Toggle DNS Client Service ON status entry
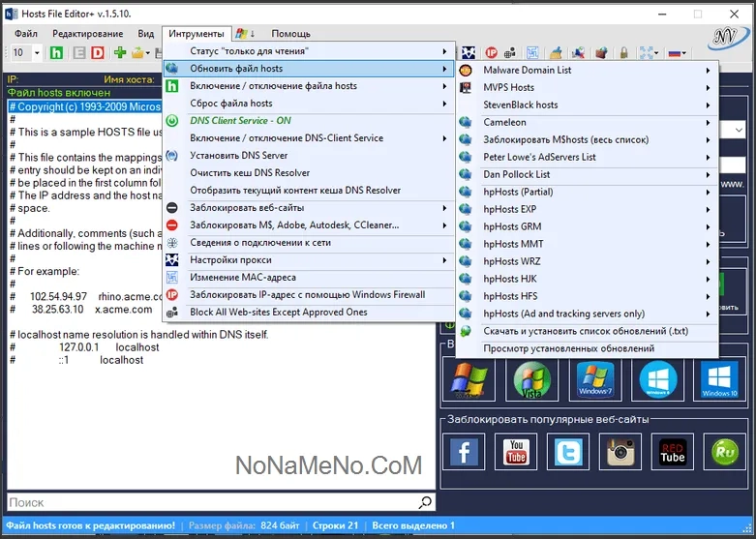 click(x=240, y=121)
